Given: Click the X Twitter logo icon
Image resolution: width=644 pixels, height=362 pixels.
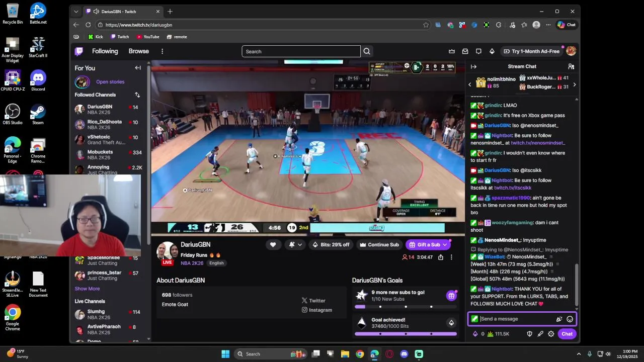Looking at the screenshot, I should 304,301.
